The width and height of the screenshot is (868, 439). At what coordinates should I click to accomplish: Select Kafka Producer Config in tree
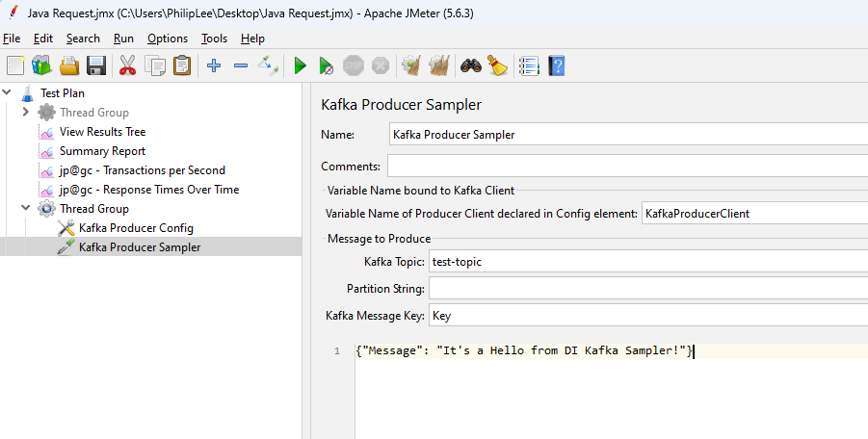point(136,228)
